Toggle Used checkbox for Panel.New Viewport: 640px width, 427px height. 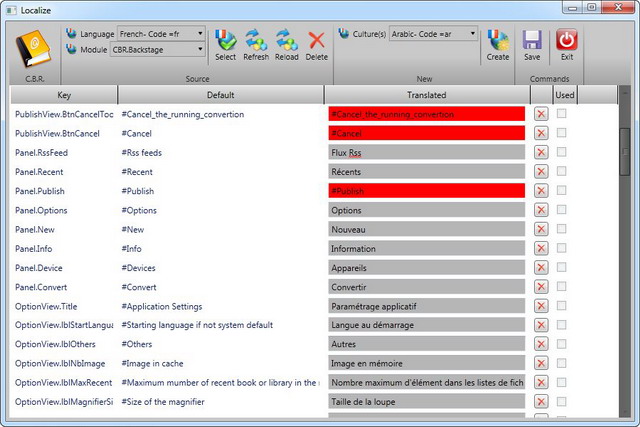[x=562, y=229]
